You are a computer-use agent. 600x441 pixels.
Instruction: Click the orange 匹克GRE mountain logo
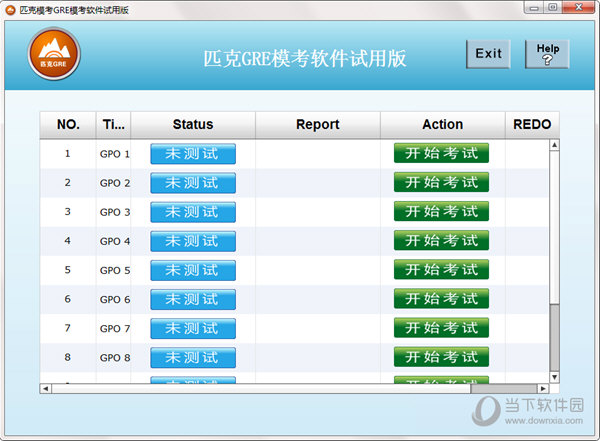coord(54,54)
